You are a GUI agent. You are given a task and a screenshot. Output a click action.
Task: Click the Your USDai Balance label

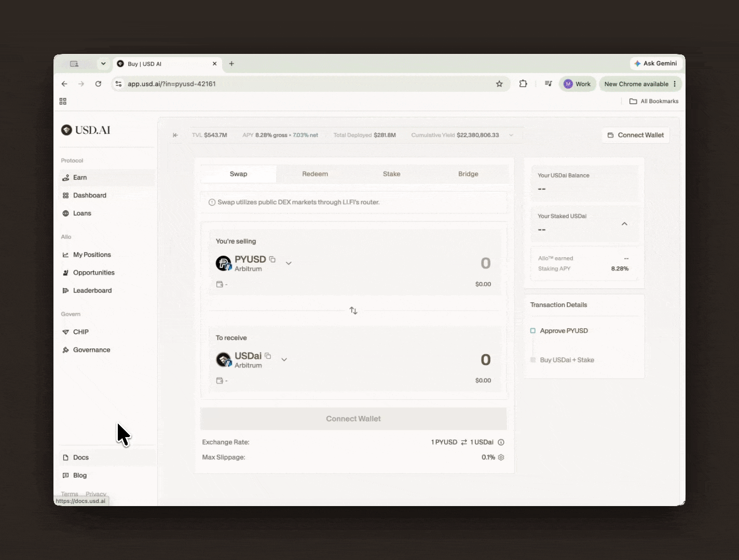(564, 175)
